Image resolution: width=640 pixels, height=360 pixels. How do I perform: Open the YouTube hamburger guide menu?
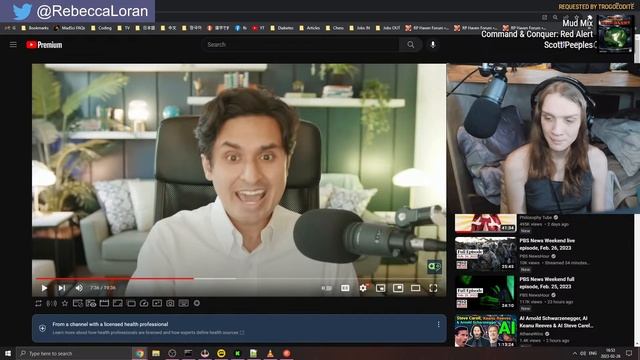13,44
